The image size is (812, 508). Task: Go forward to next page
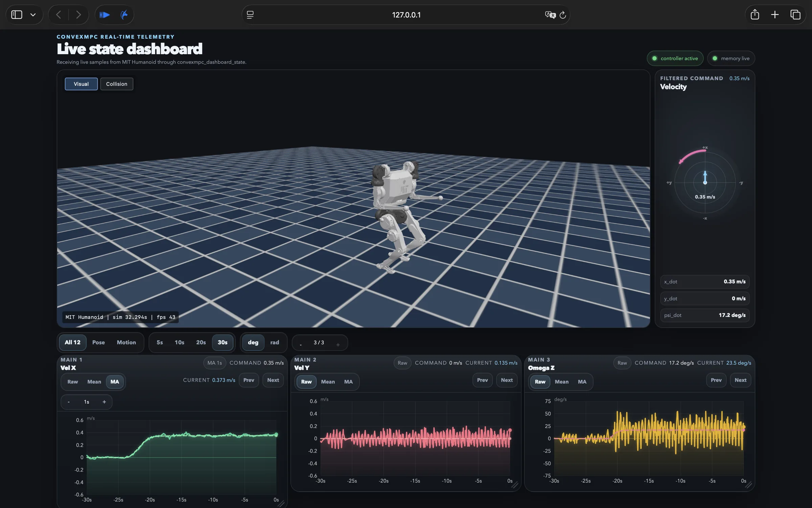[78, 15]
